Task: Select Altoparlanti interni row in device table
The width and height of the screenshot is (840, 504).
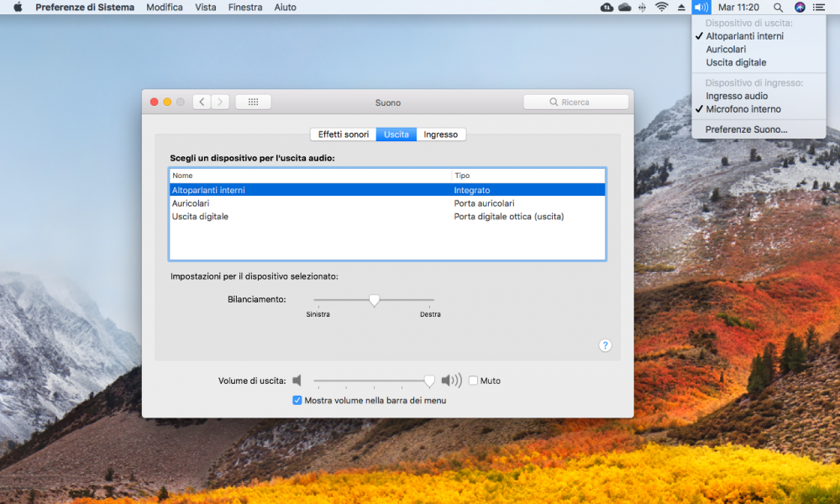Action: [x=387, y=190]
